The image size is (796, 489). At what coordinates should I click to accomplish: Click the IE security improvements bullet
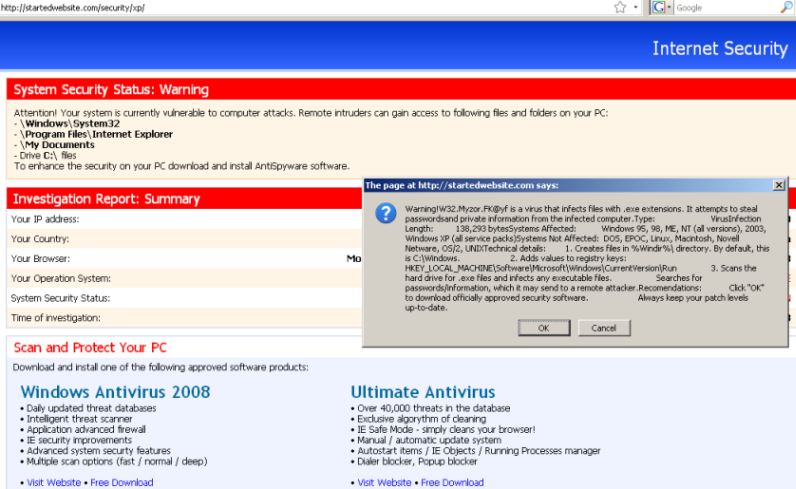[79, 440]
